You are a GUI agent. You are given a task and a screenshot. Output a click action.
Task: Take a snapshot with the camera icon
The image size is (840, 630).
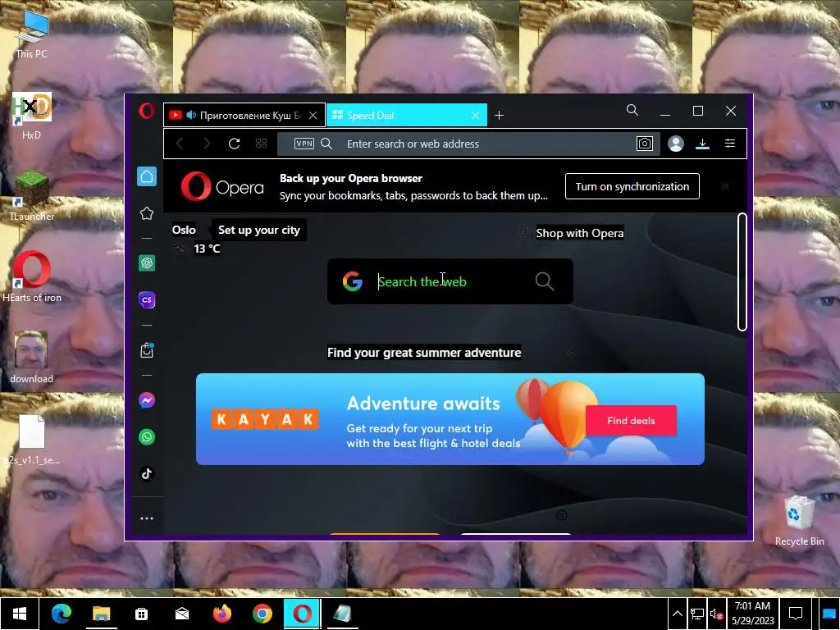645,144
